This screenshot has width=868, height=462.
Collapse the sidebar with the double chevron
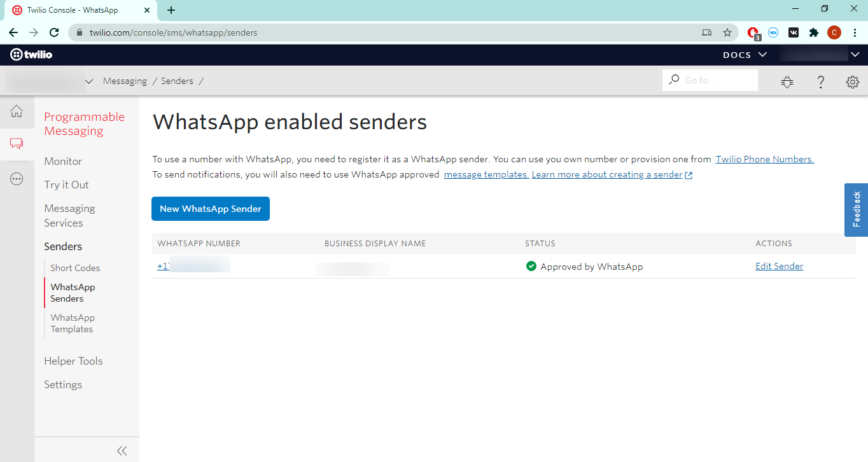(x=122, y=451)
